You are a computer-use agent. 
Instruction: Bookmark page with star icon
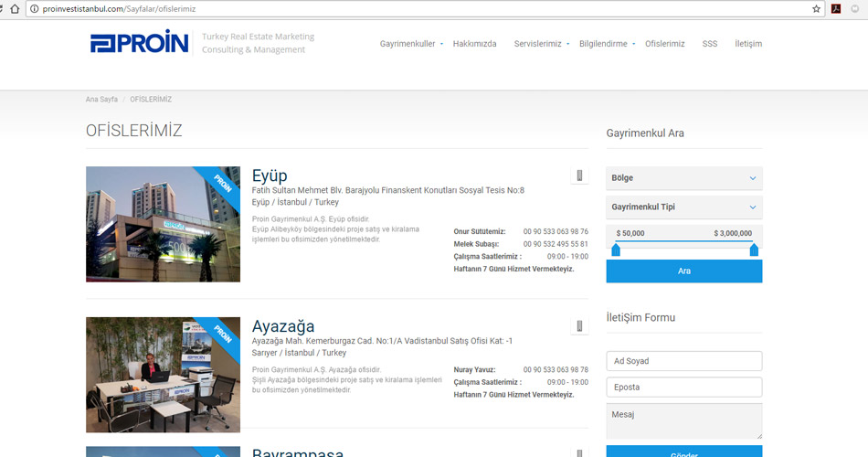(816, 9)
